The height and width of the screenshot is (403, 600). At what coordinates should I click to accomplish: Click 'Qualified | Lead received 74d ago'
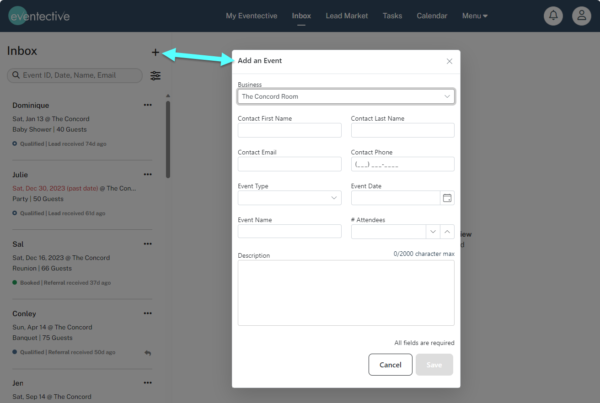click(x=63, y=144)
